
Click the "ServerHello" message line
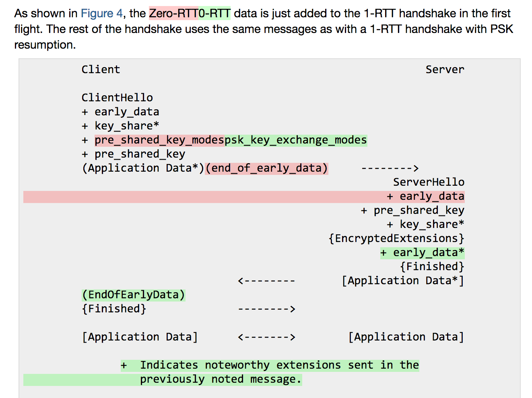[x=429, y=182]
